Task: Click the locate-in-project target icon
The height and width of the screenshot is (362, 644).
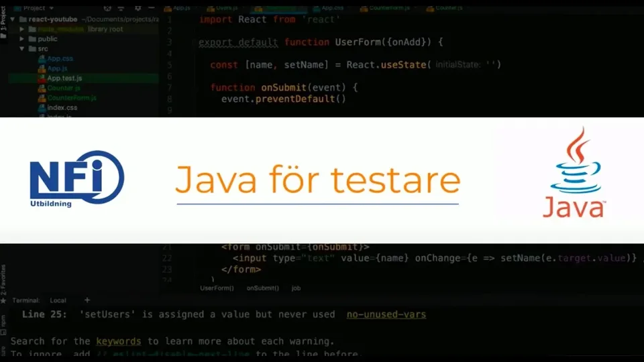Action: 107,8
